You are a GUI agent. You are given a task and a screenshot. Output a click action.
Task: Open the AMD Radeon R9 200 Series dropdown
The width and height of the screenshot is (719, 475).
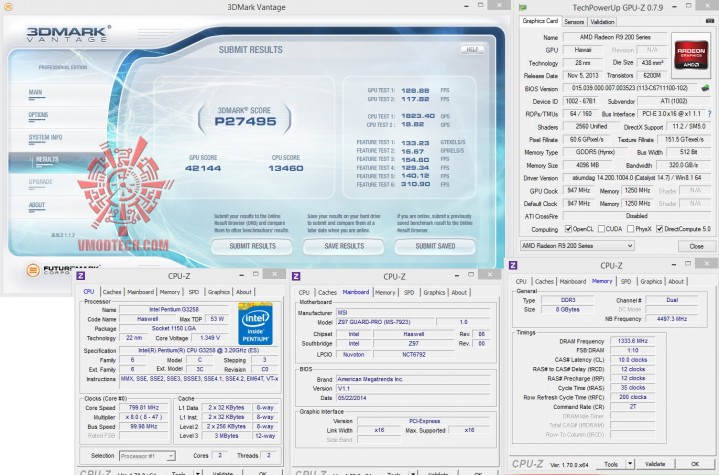577,246
